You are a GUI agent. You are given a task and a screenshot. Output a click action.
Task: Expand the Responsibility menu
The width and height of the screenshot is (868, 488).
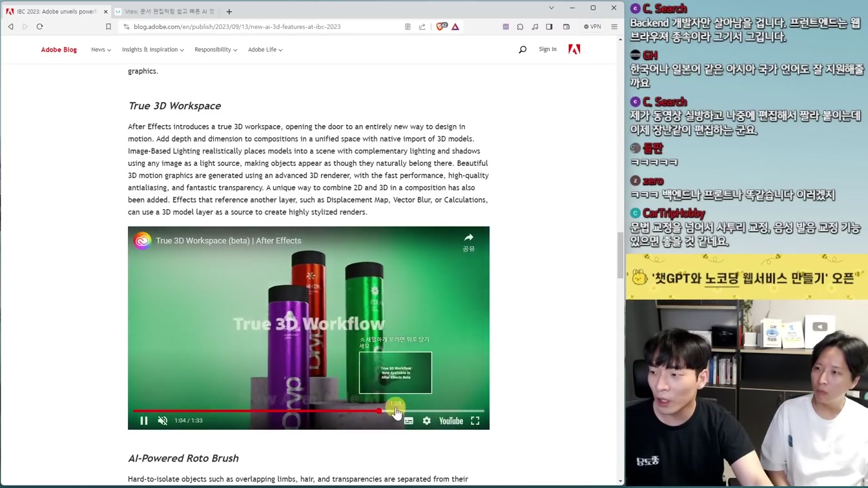[x=216, y=50]
